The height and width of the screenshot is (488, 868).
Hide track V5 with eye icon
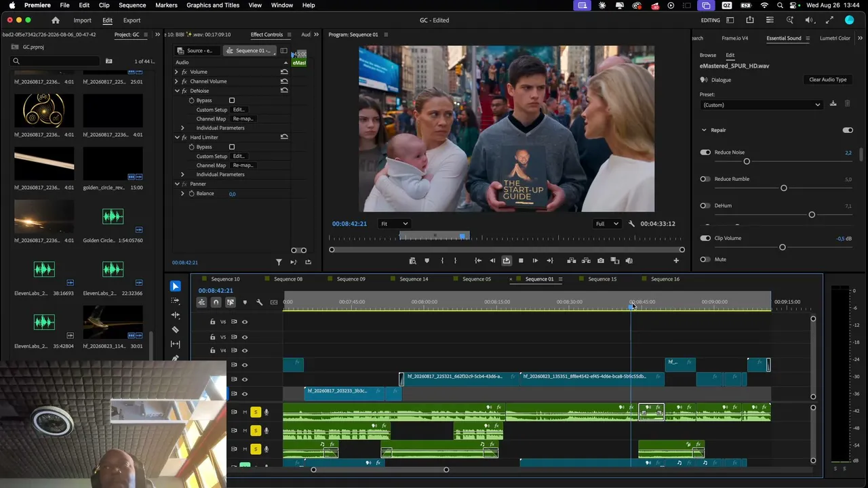245,337
